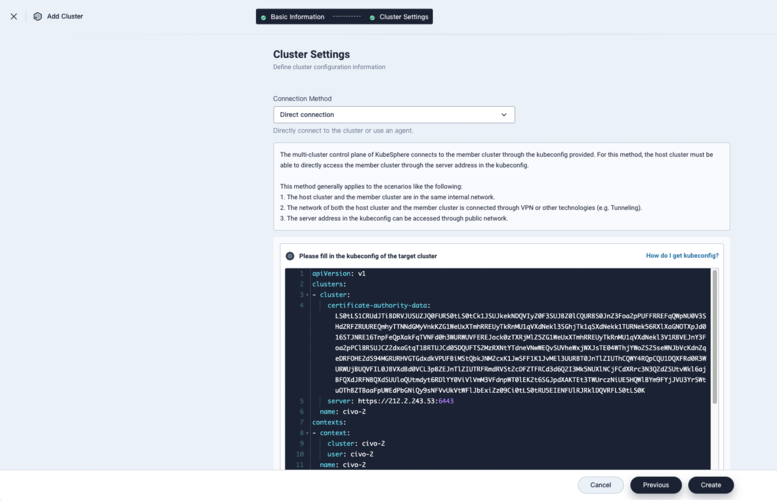Open the How do I get kubeconfig link

682,256
